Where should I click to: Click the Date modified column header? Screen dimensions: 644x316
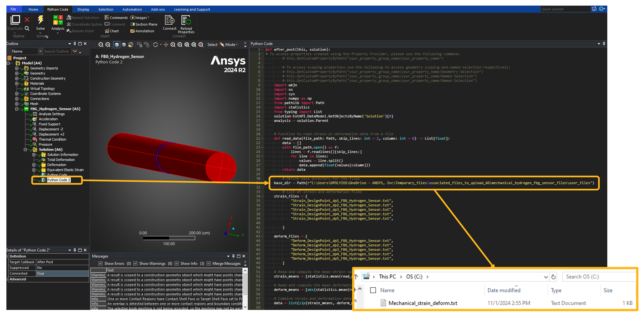[504, 290]
